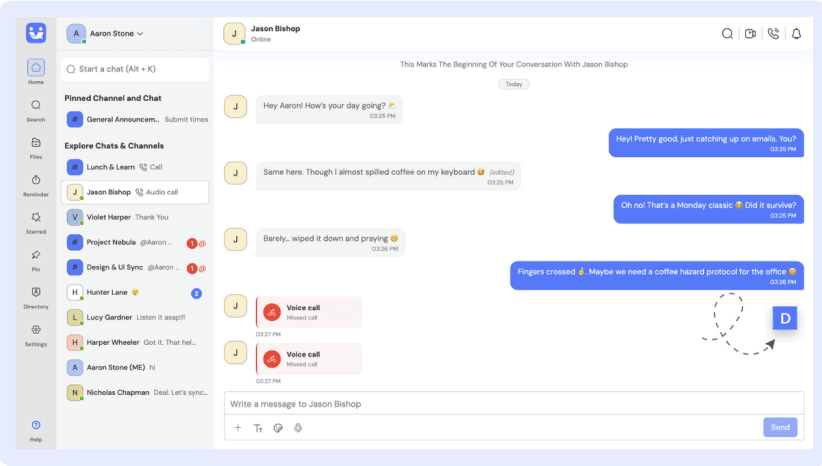The width and height of the screenshot is (822, 466).
Task: Click unread badge 2 on Hunter Lane
Action: (x=196, y=293)
